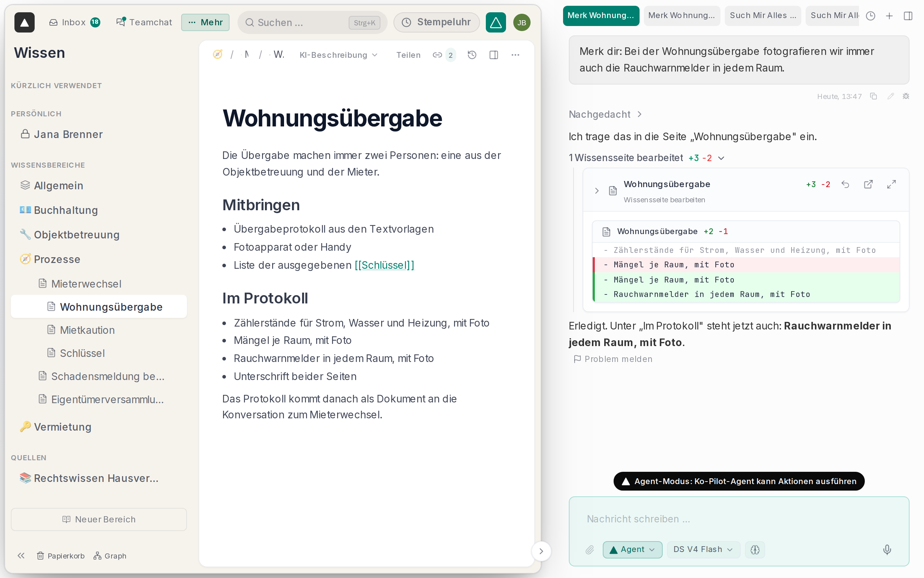Undo the Wohnungsübergabe edit
This screenshot has width=924, height=578.
point(845,185)
